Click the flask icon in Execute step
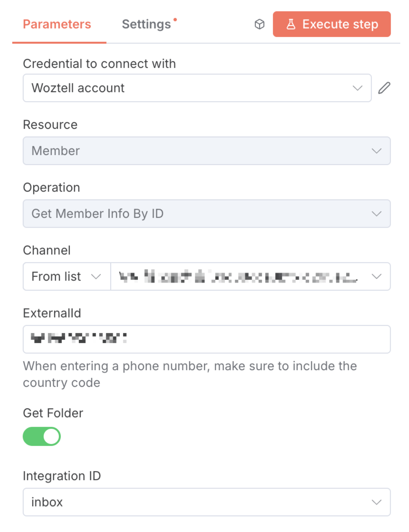This screenshot has width=409, height=532. (x=291, y=24)
